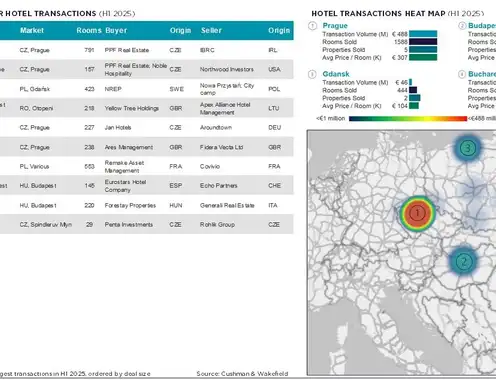Click market cell 'PL, Various'

pos(34,166)
